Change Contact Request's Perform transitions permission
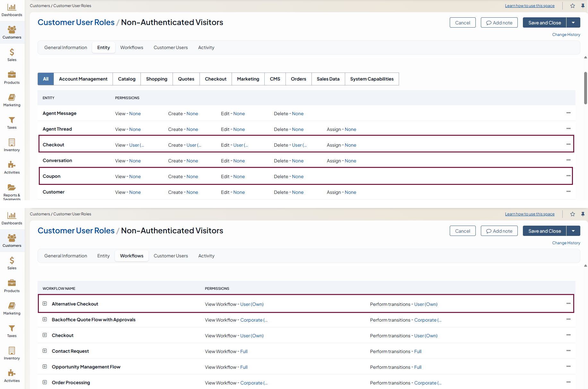 click(418, 351)
